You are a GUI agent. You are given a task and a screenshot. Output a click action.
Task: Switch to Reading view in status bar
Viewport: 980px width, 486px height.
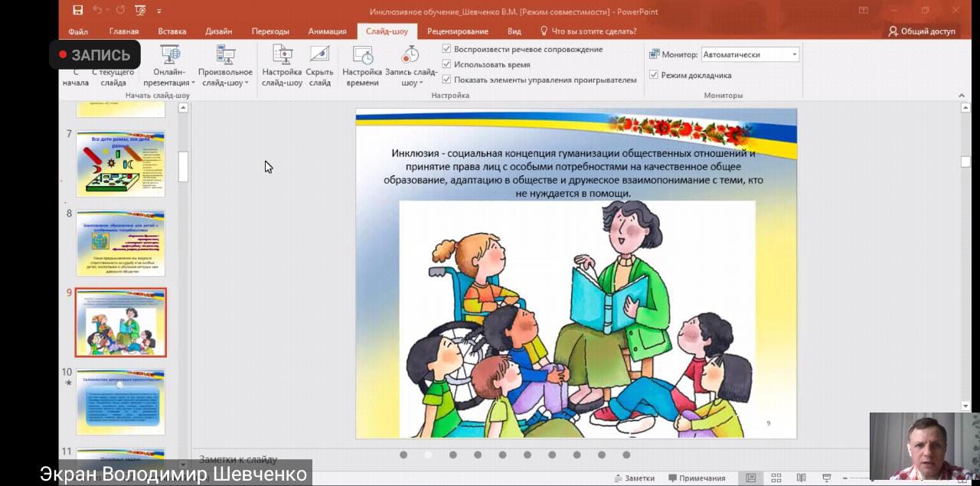[801, 478]
